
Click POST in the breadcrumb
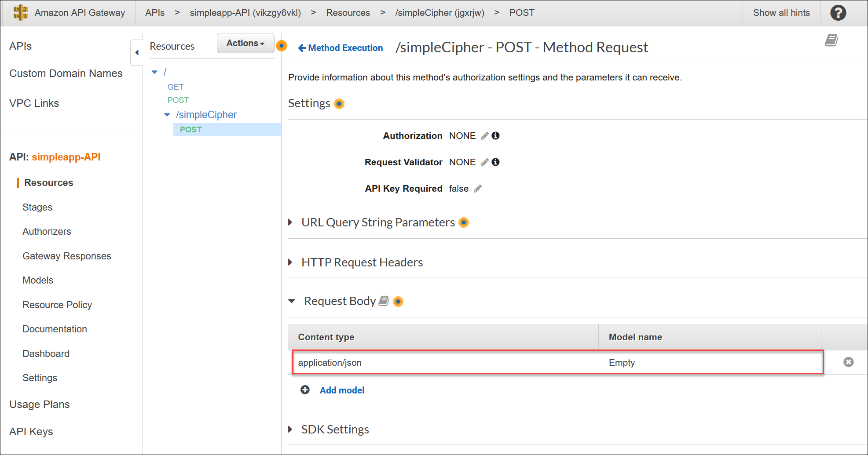(x=522, y=13)
